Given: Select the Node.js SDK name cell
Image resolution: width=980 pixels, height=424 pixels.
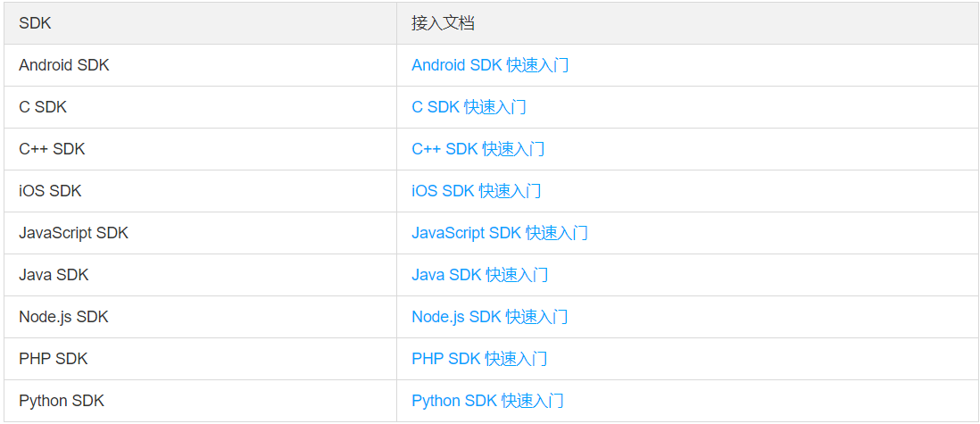Looking at the screenshot, I should pos(63,317).
